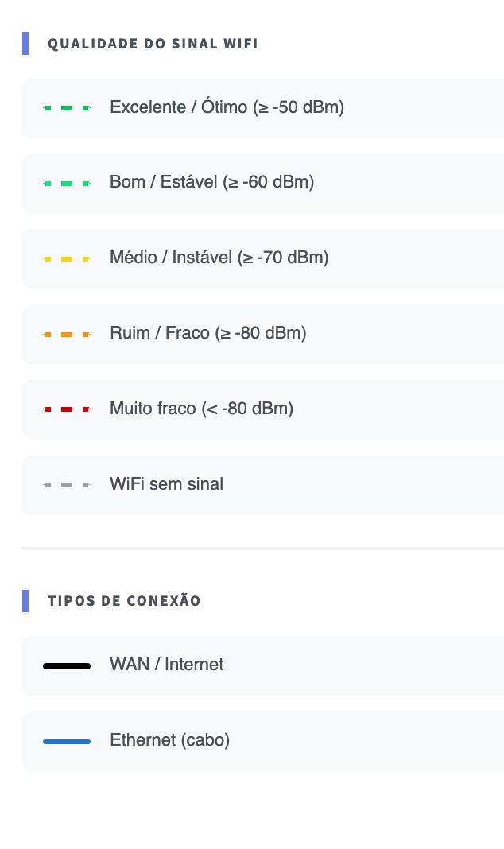Click the purple accent bar beside Tipos de Conexão
Image resolution: width=504 pixels, height=849 pixels.
tap(25, 601)
